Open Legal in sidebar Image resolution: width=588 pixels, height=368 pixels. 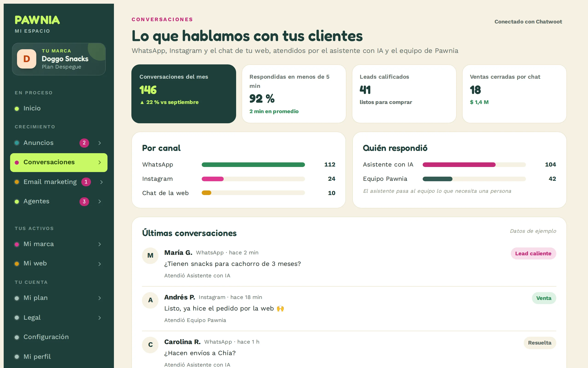tap(59, 318)
